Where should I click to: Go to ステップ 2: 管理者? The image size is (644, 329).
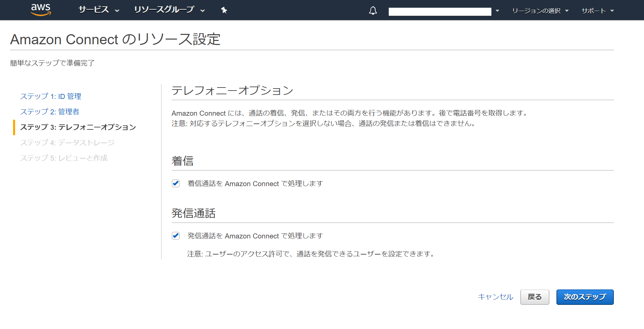coord(50,112)
